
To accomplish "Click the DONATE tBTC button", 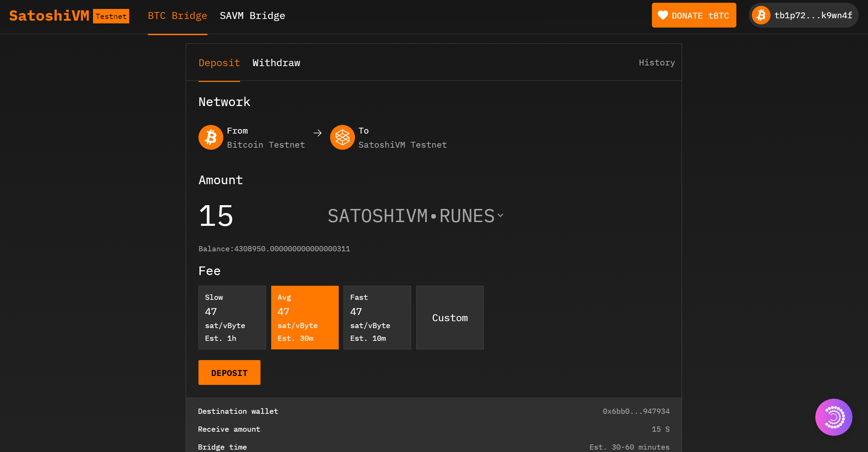I will pyautogui.click(x=694, y=15).
